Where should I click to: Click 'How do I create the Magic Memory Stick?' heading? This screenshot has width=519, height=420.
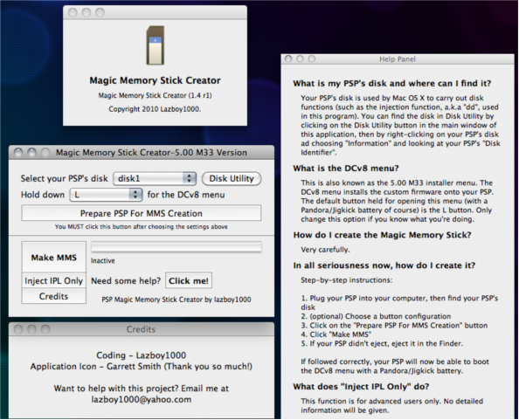pyautogui.click(x=383, y=235)
